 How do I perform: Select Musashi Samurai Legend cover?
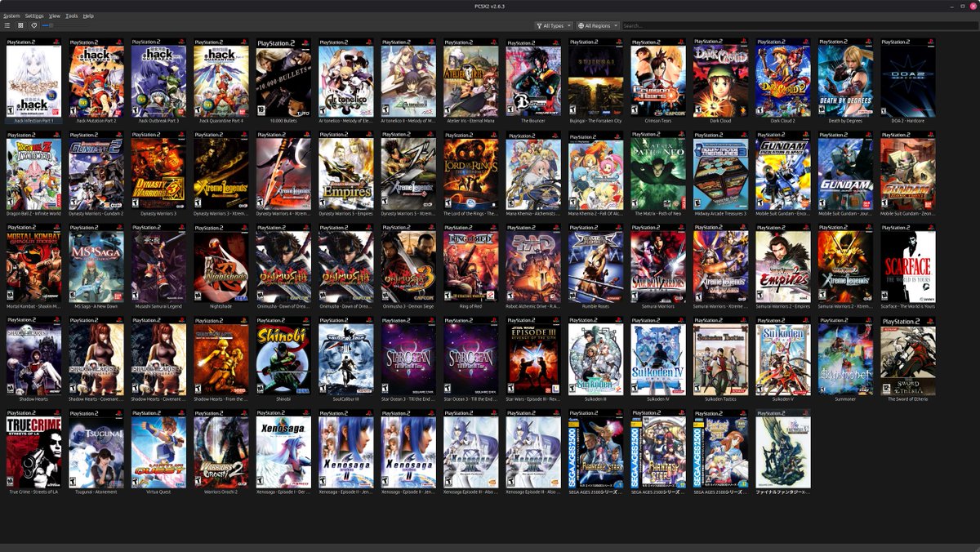click(x=158, y=264)
